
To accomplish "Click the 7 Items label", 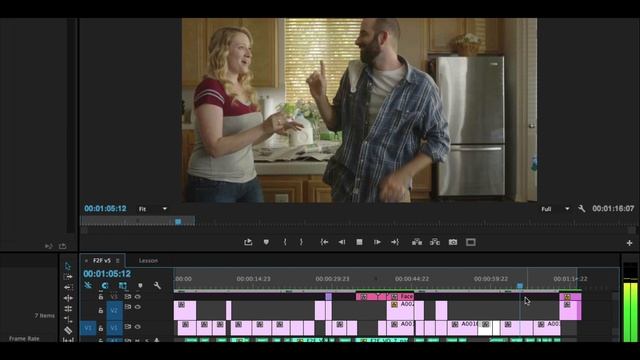I will click(x=44, y=316).
